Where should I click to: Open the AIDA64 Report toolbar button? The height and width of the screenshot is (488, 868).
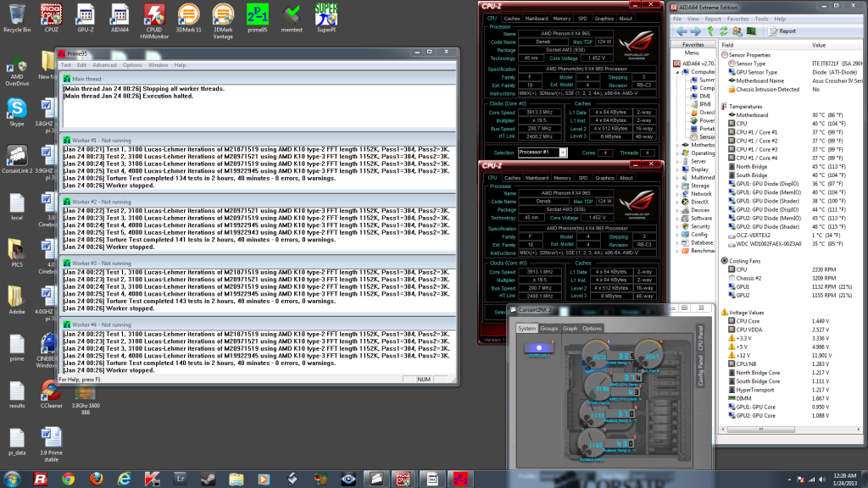782,31
